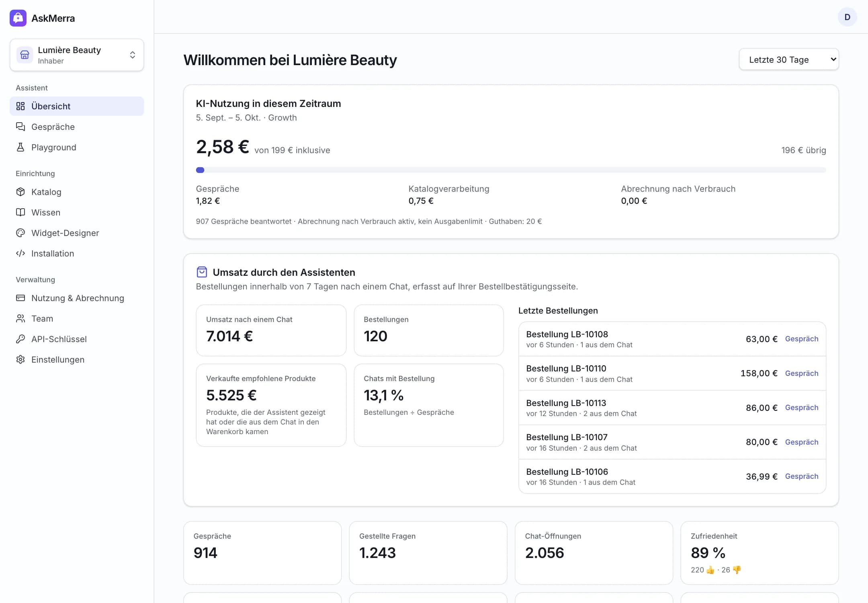Click the Gestellte Fragen 1.243 value

click(377, 553)
